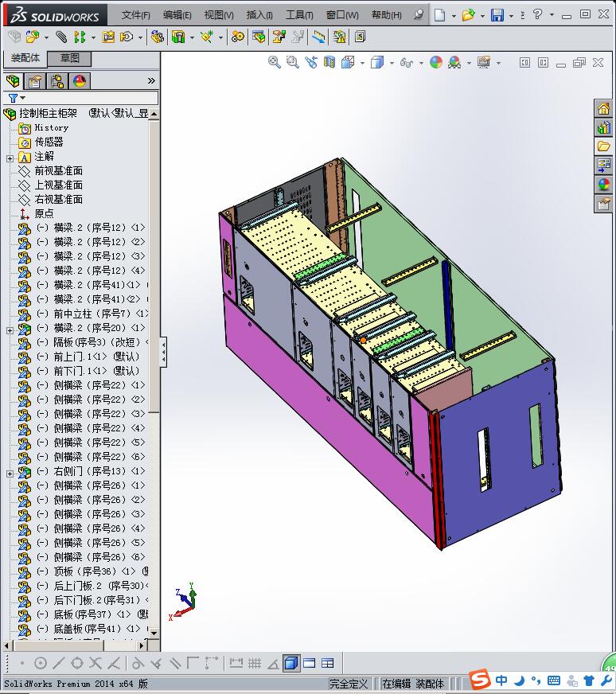Toggle the Sogou moon half-width mode icon
The image size is (616, 694).
tap(520, 680)
